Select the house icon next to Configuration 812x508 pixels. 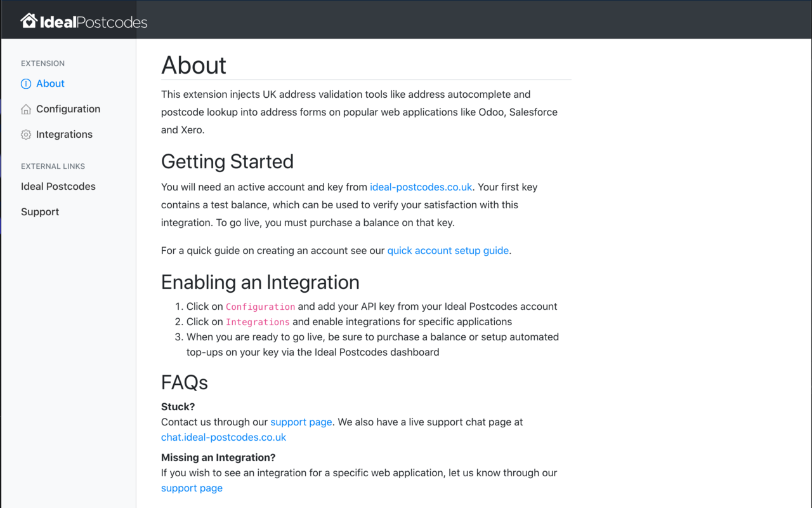pyautogui.click(x=25, y=109)
